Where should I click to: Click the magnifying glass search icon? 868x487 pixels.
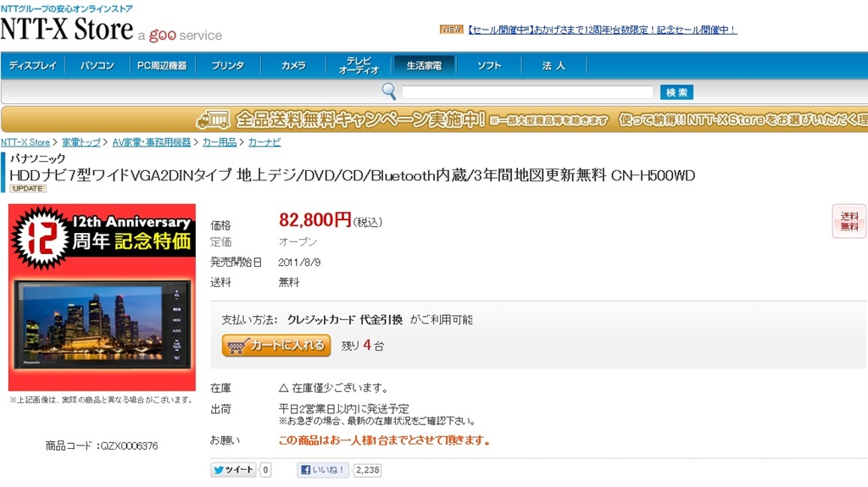click(x=389, y=91)
